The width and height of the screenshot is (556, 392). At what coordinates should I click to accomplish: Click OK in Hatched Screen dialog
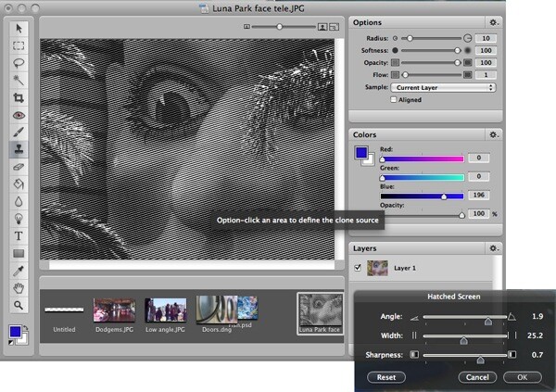[x=523, y=377]
